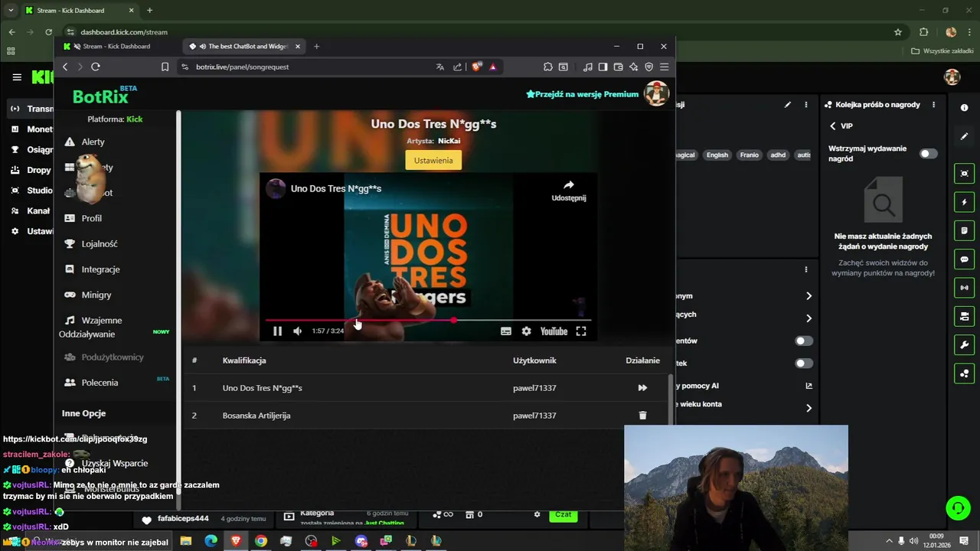
Task: Click Brave Rewards triangle icon
Action: (492, 67)
